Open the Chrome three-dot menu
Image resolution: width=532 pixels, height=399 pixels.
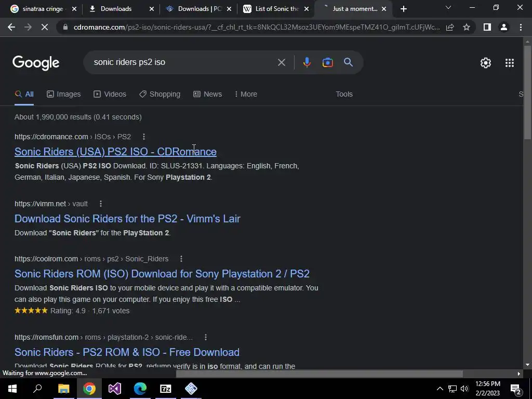pos(521,27)
